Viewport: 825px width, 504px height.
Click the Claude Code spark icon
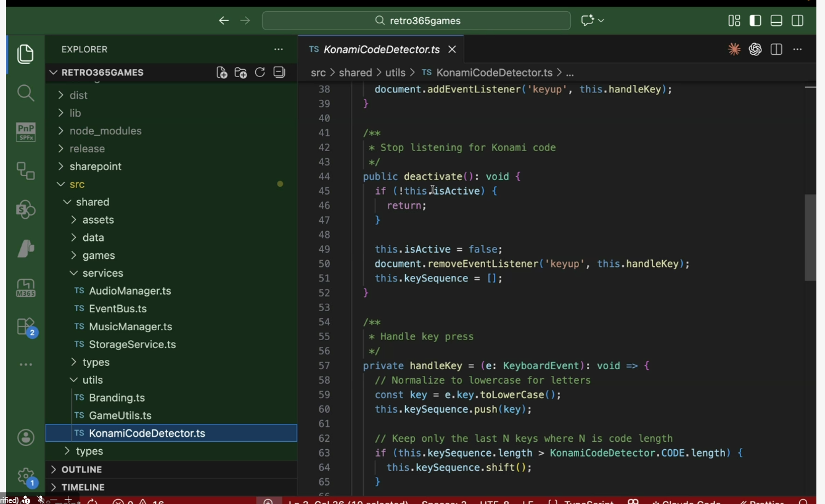click(x=734, y=49)
